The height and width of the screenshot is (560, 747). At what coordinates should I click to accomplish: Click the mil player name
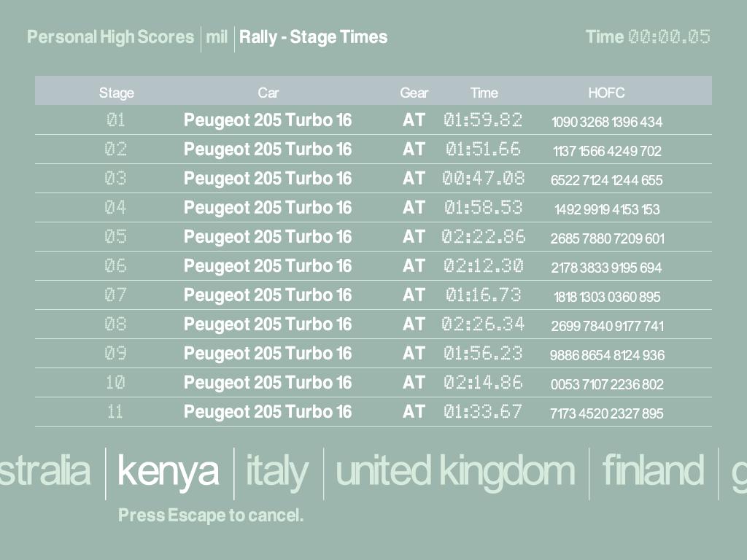(x=217, y=37)
